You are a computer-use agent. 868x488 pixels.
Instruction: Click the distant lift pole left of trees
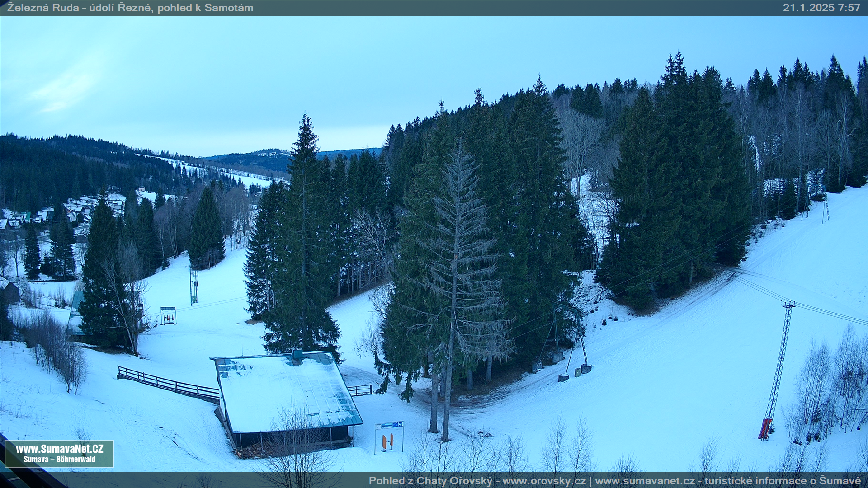193,286
